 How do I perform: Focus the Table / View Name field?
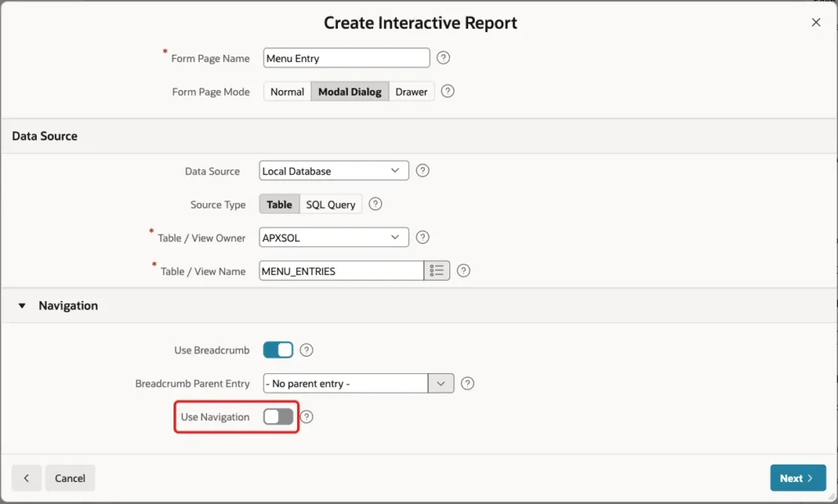(341, 271)
